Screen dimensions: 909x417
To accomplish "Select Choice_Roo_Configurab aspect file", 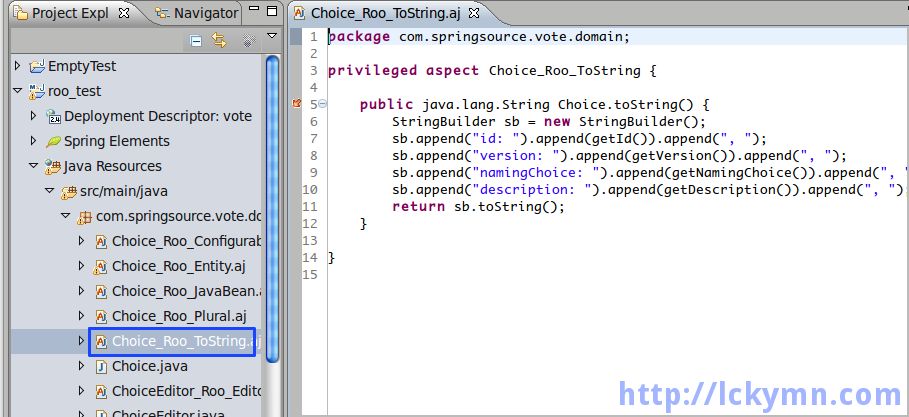I will pyautogui.click(x=187, y=241).
